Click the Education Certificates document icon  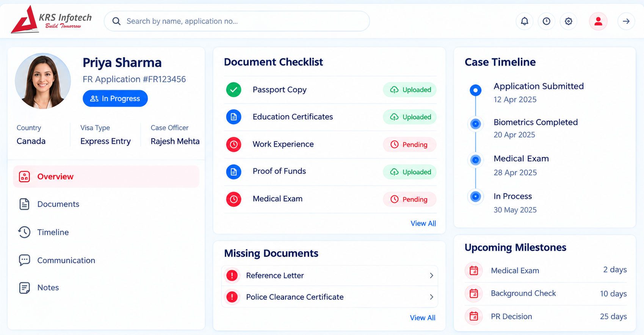click(x=234, y=117)
